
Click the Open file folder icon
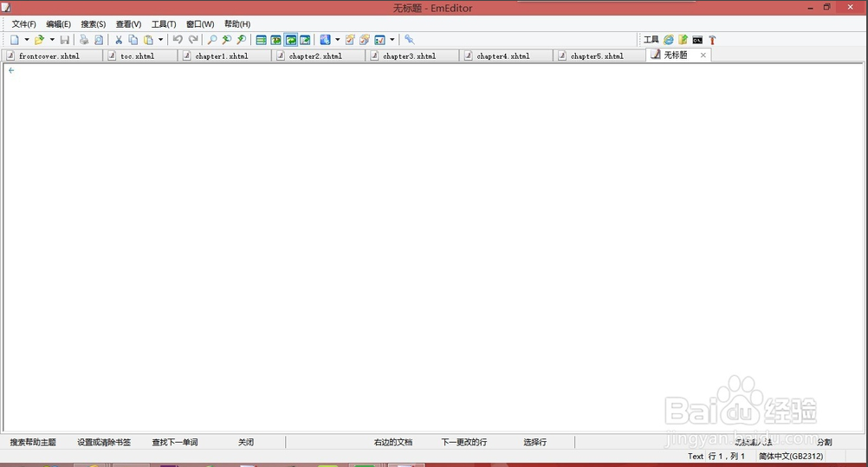39,40
